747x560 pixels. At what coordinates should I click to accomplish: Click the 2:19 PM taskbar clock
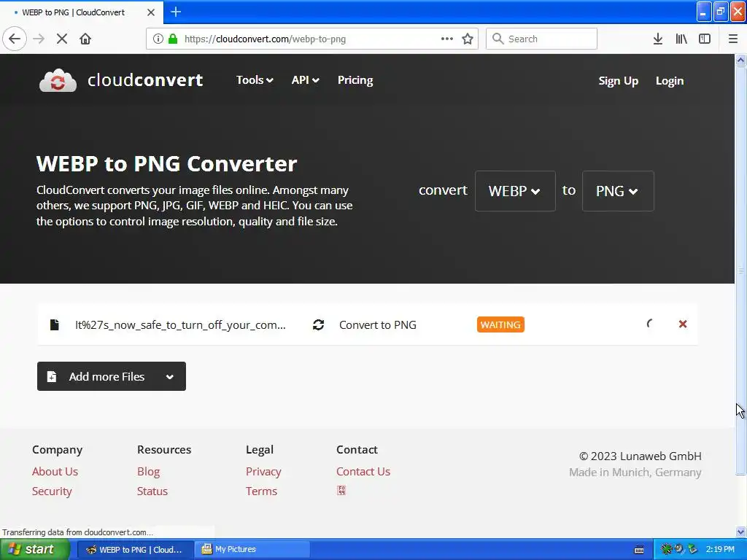(720, 549)
